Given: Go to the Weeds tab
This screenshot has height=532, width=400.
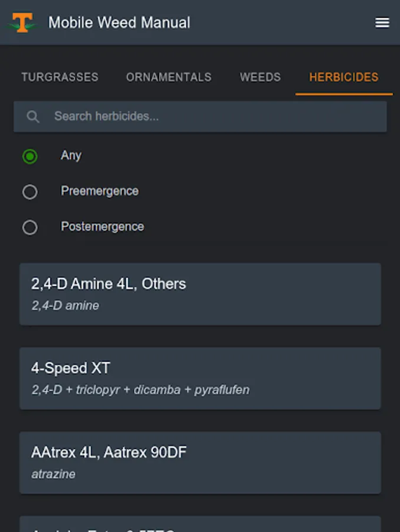Looking at the screenshot, I should (x=260, y=77).
